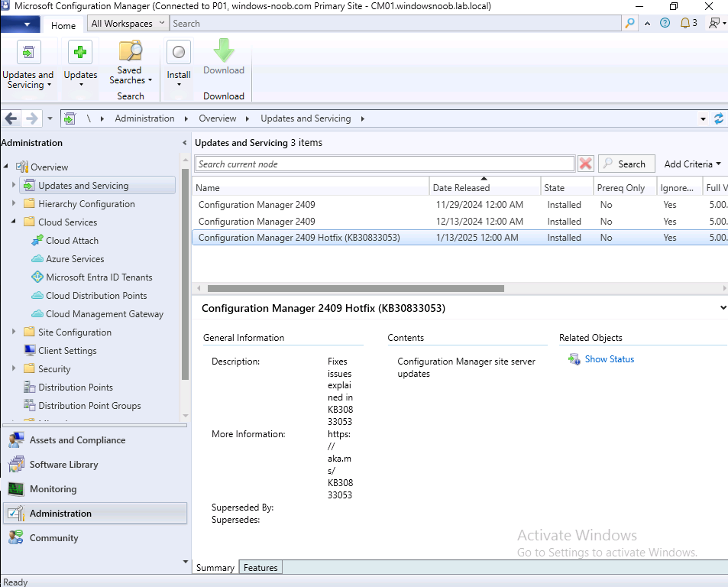Switch to Software Library workspace
Screen dimensions: 728x587
pyautogui.click(x=95, y=465)
